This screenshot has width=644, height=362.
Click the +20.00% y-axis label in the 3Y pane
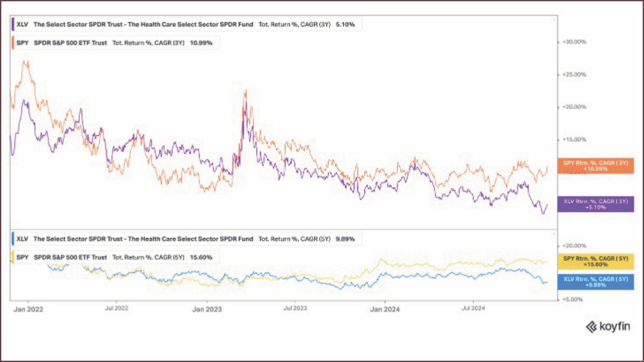574,107
